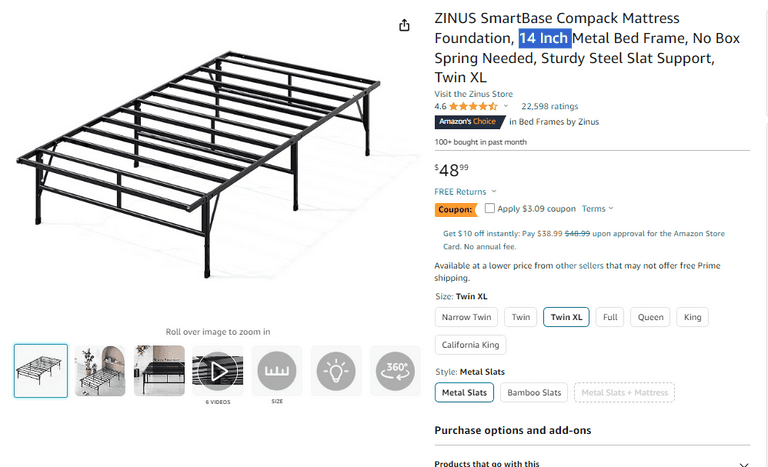Expand Products that go with this
Viewport: 768px width, 467px height.
(x=743, y=464)
